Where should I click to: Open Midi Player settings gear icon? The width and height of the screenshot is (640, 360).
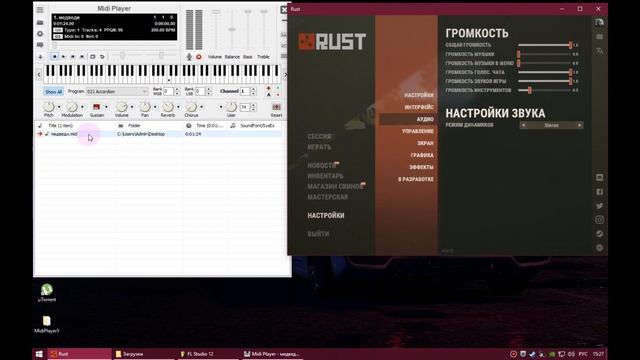point(40,33)
